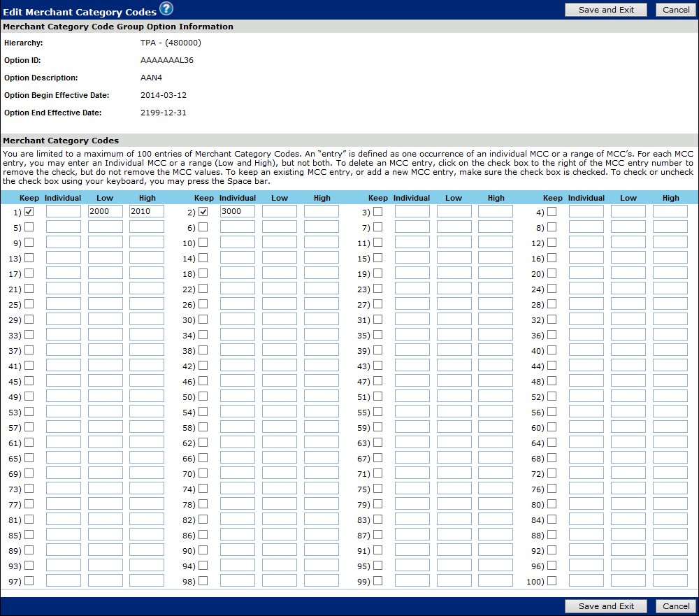The width and height of the screenshot is (699, 616).
Task: Enable Keep checkbox for entry 100
Action: pyautogui.click(x=552, y=580)
